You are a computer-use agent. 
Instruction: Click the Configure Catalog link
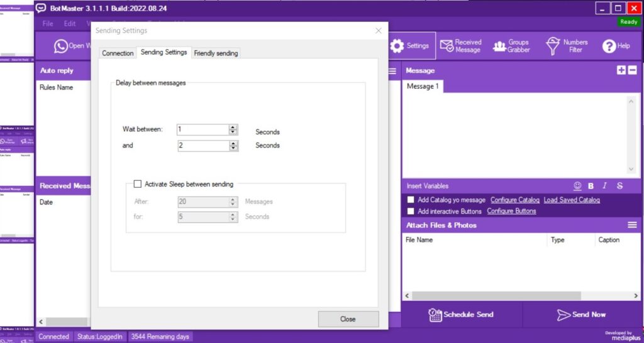(x=514, y=200)
